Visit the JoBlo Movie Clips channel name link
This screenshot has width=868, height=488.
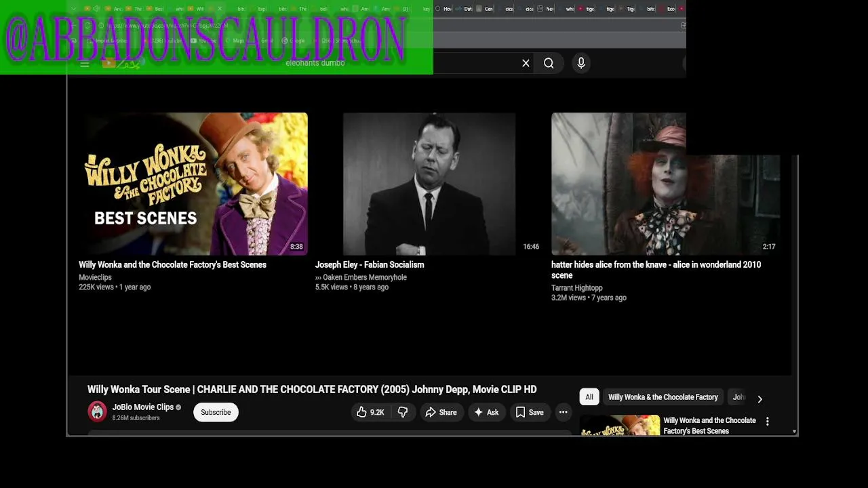pos(143,407)
